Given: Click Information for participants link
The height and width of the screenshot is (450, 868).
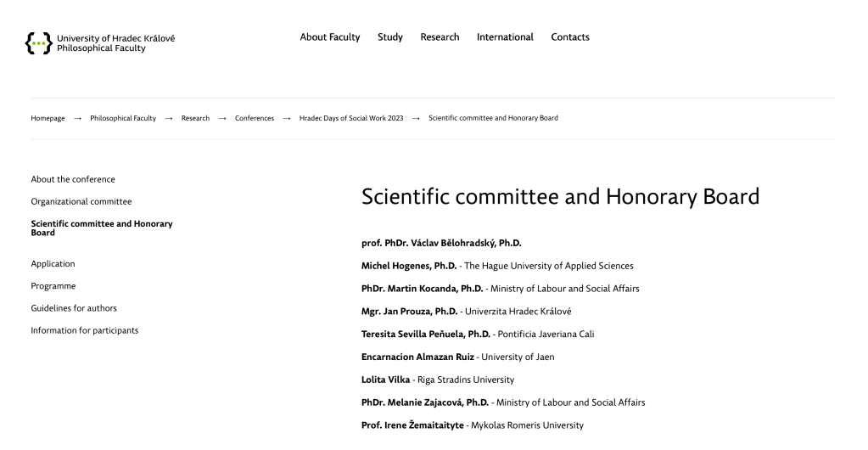Looking at the screenshot, I should 85,330.
